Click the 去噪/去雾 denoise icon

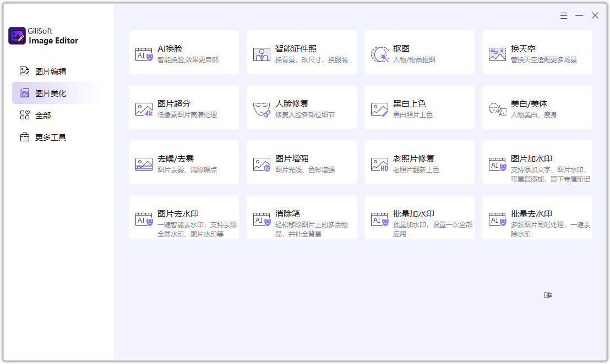[144, 164]
